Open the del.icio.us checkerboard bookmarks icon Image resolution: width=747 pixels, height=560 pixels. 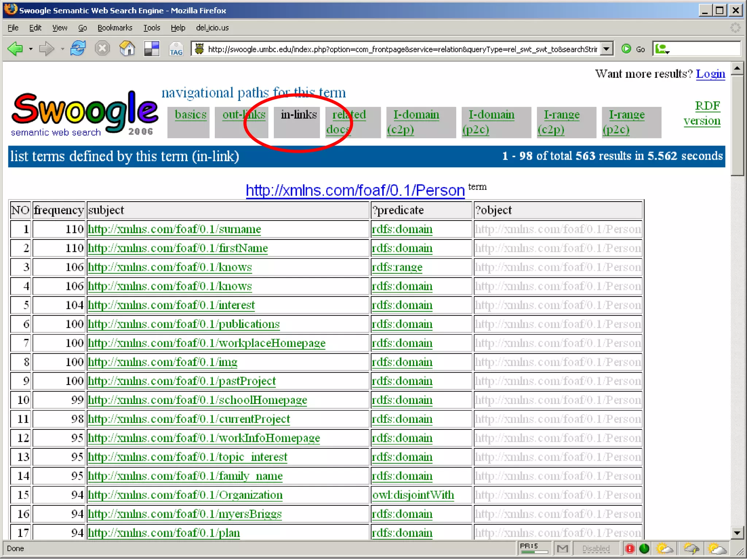tap(152, 48)
